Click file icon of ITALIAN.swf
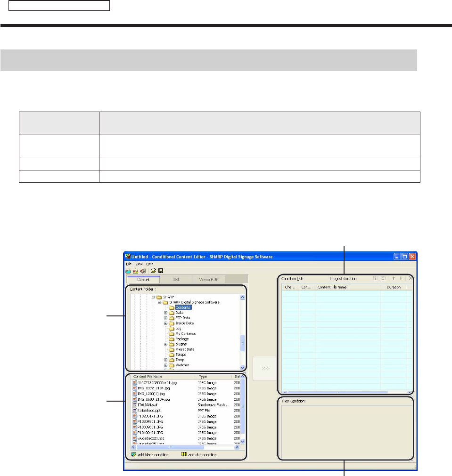The image size is (452, 476). [x=135, y=405]
